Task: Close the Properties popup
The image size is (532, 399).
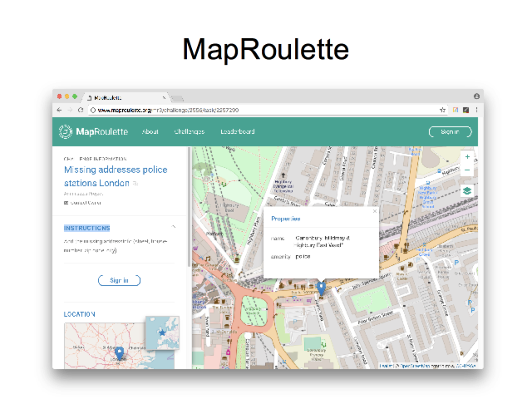Action: pos(375,211)
